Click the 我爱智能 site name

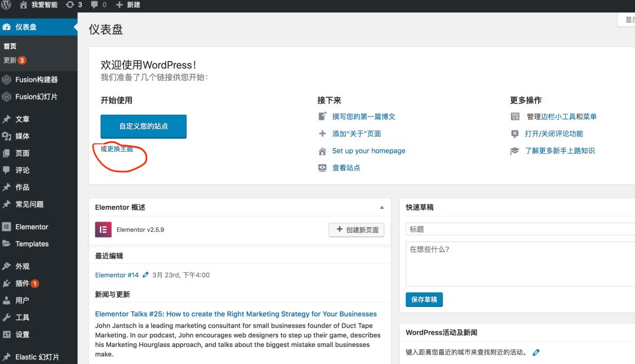[x=45, y=5]
